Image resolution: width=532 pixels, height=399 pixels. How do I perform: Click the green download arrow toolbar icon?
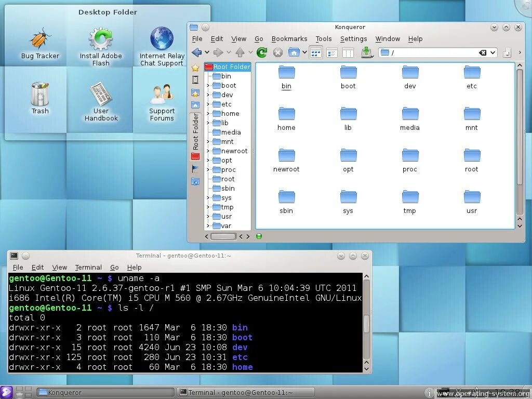tap(366, 52)
